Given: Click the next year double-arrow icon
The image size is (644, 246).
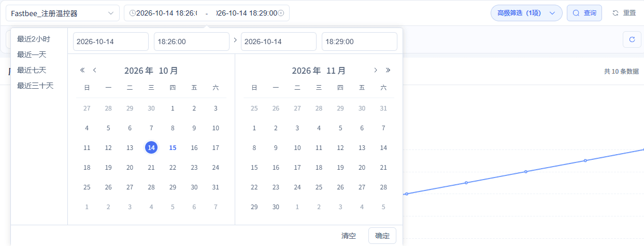Looking at the screenshot, I should [388, 70].
